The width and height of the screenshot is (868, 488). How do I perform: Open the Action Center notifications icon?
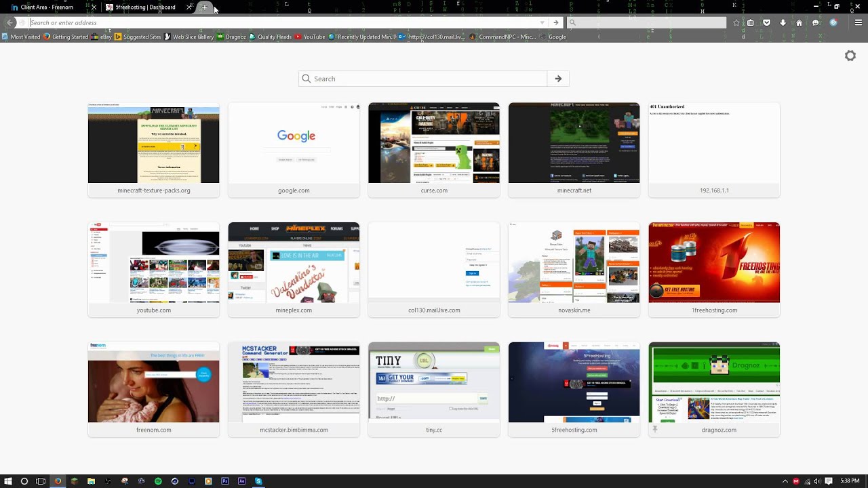point(829,481)
